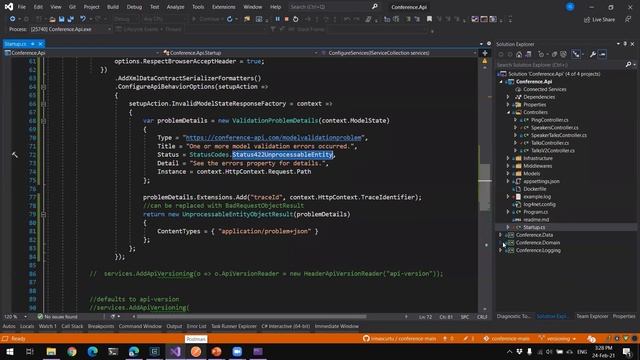The width and height of the screenshot is (640, 360).
Task: Click the Solution Explorer search magnifier icon
Action: [x=629, y=64]
